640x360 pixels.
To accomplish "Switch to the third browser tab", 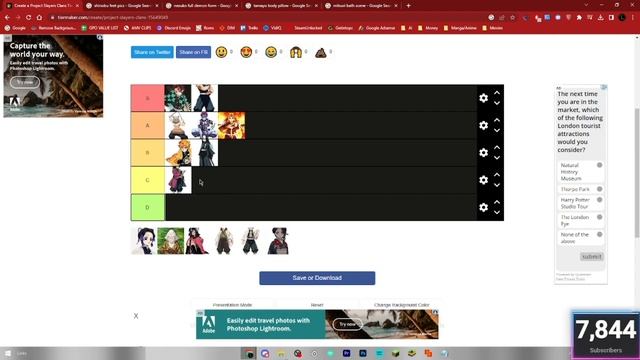I will [202, 6].
